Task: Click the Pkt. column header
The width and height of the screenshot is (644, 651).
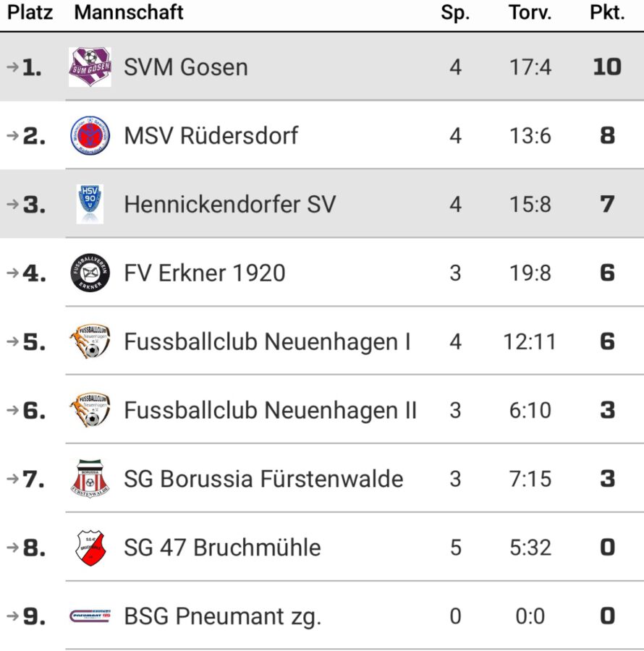Action: [606, 12]
